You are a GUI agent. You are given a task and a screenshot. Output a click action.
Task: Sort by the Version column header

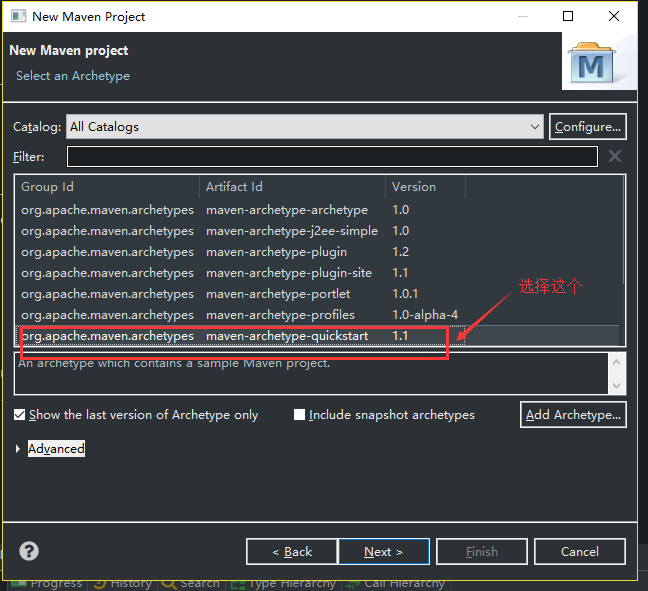pyautogui.click(x=426, y=187)
